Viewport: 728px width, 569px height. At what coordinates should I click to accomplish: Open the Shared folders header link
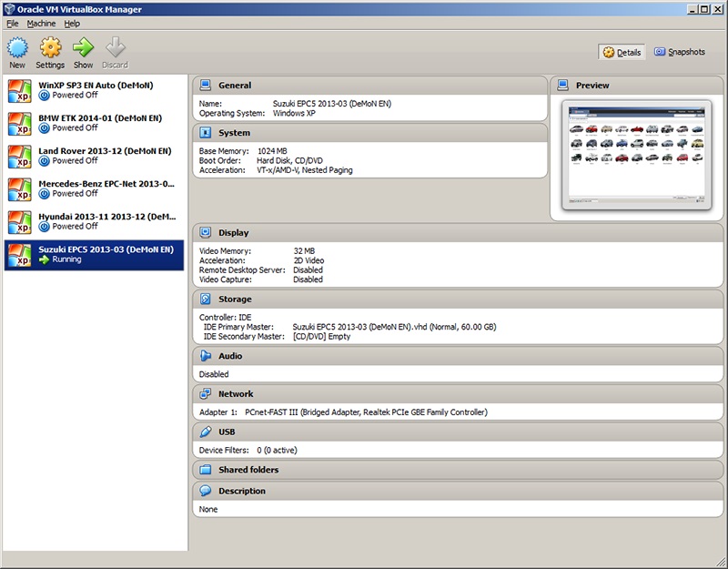tap(248, 470)
